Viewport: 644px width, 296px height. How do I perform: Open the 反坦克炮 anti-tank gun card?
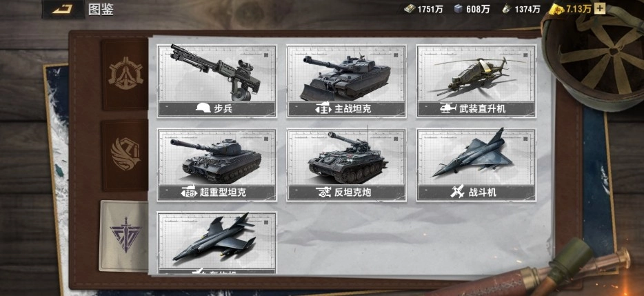pyautogui.click(x=346, y=165)
